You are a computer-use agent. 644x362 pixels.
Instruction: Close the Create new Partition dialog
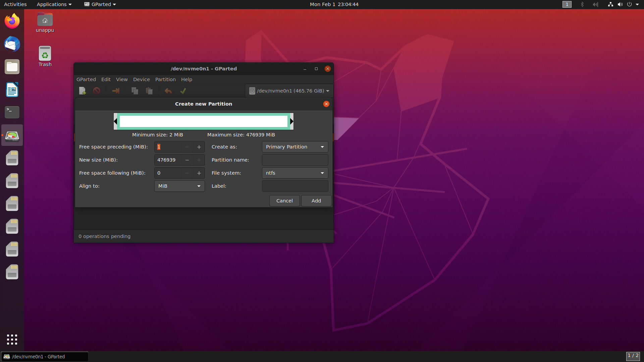pyautogui.click(x=326, y=104)
